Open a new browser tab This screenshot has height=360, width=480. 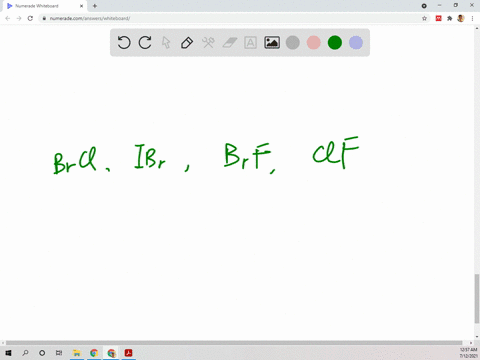[95, 6]
